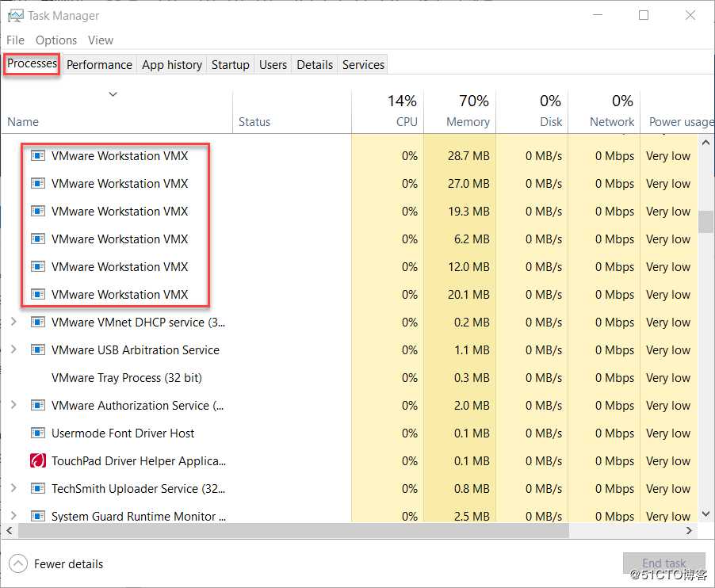Image resolution: width=715 pixels, height=588 pixels.
Task: Sort by the Memory column header
Action: point(460,112)
